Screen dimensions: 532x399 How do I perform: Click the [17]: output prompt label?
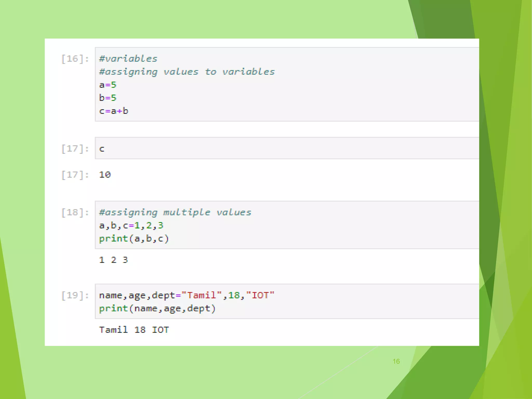click(x=75, y=175)
